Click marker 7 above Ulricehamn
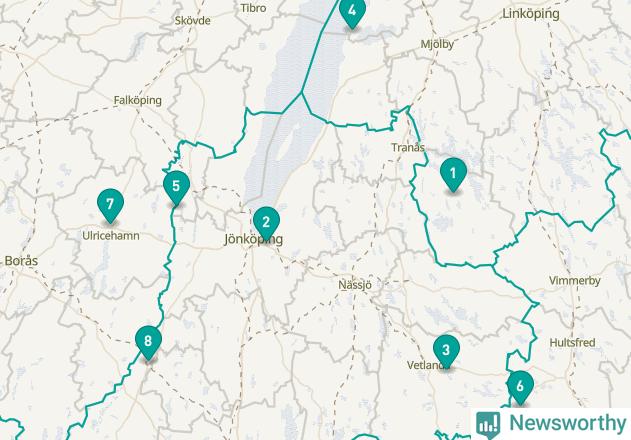Screen dimensions: 631x440 coord(110,205)
